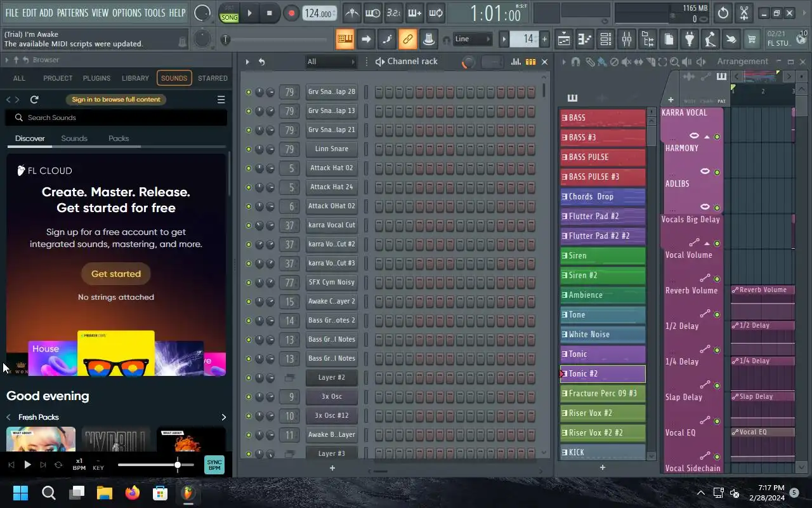Click the Search Sounds field
The image size is (812, 508).
tap(116, 117)
